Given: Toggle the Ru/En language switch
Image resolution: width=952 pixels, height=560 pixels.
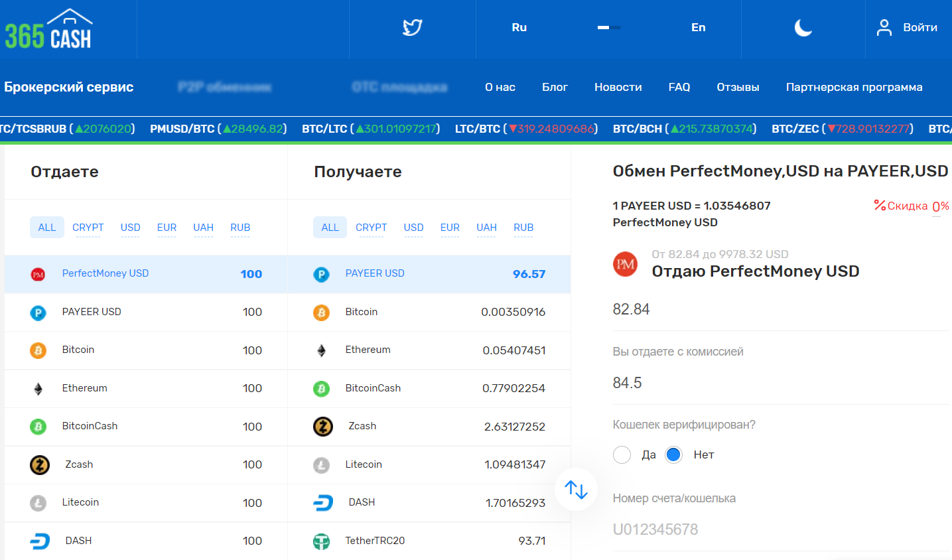Looking at the screenshot, I should click(x=609, y=27).
